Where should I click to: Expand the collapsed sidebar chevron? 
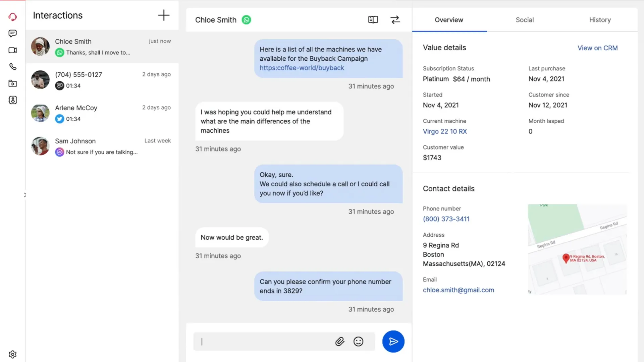pyautogui.click(x=25, y=195)
